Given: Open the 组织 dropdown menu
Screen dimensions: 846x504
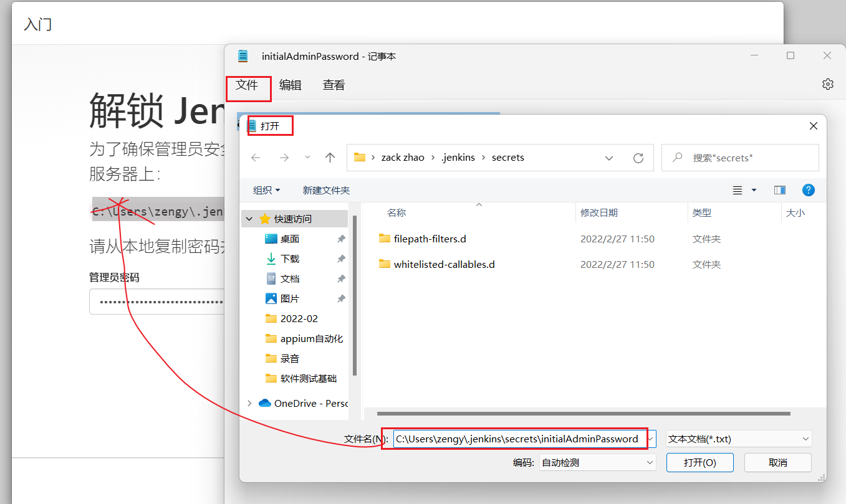Looking at the screenshot, I should coord(267,190).
